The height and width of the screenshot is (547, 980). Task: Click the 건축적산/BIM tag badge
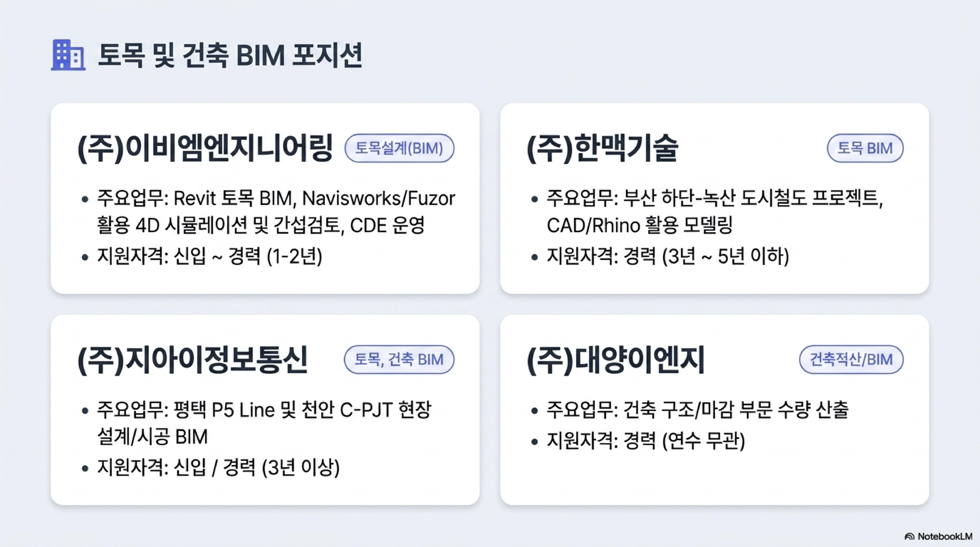click(851, 359)
